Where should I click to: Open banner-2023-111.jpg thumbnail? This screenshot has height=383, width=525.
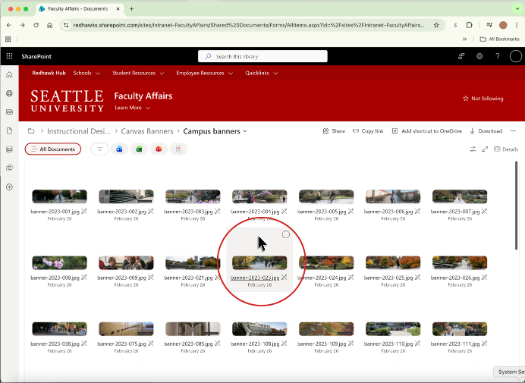[459, 329]
